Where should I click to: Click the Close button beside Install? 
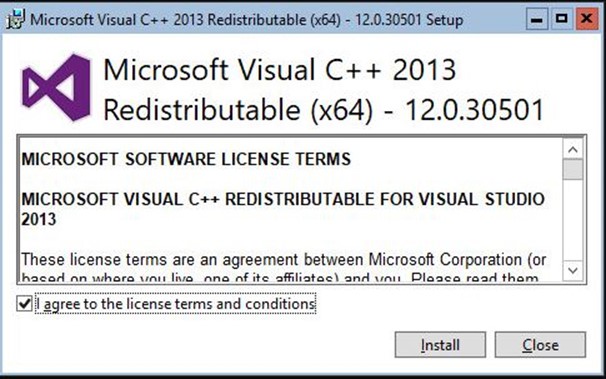(x=540, y=345)
